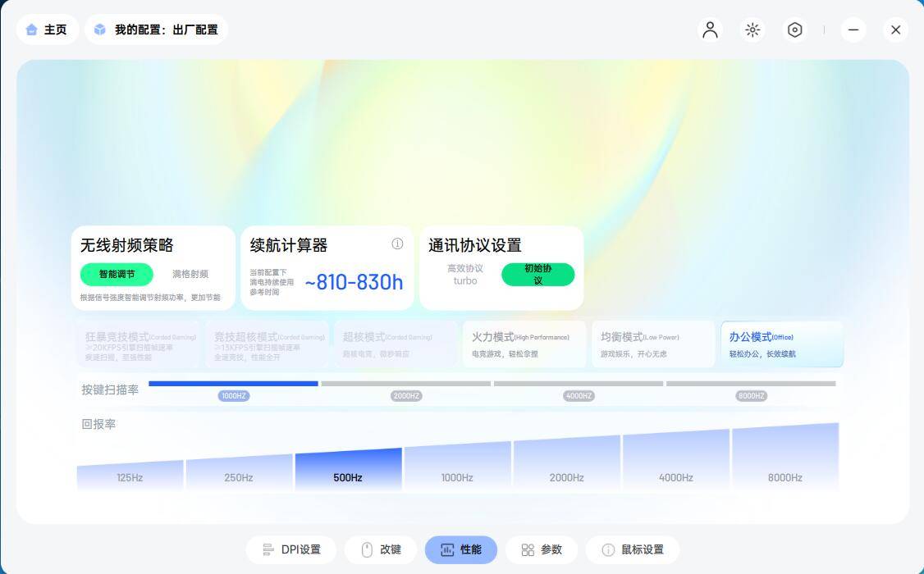The image size is (924, 574).
Task: Set polling rate to 2000Hz bar
Action: coord(566,463)
